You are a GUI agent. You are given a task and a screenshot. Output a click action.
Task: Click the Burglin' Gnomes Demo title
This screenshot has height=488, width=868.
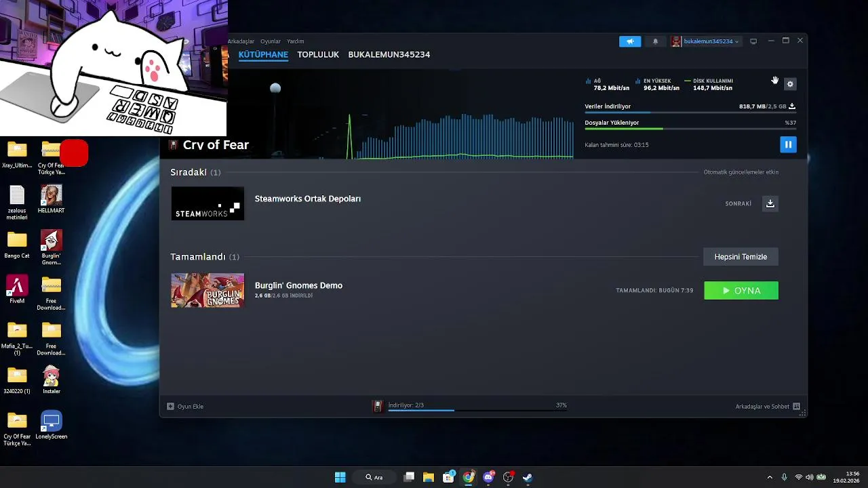(x=298, y=285)
